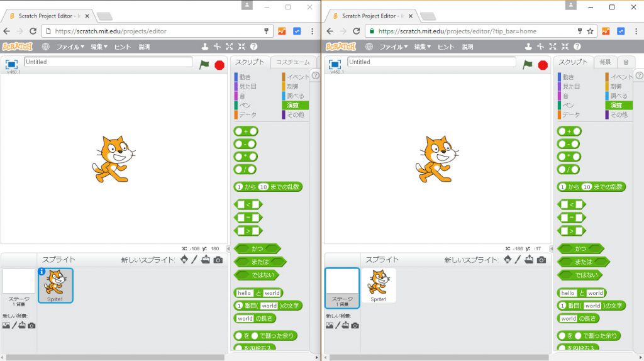Open Chrome menu in right browser window
Image resolution: width=644 pixels, height=361 pixels.
tap(635, 31)
